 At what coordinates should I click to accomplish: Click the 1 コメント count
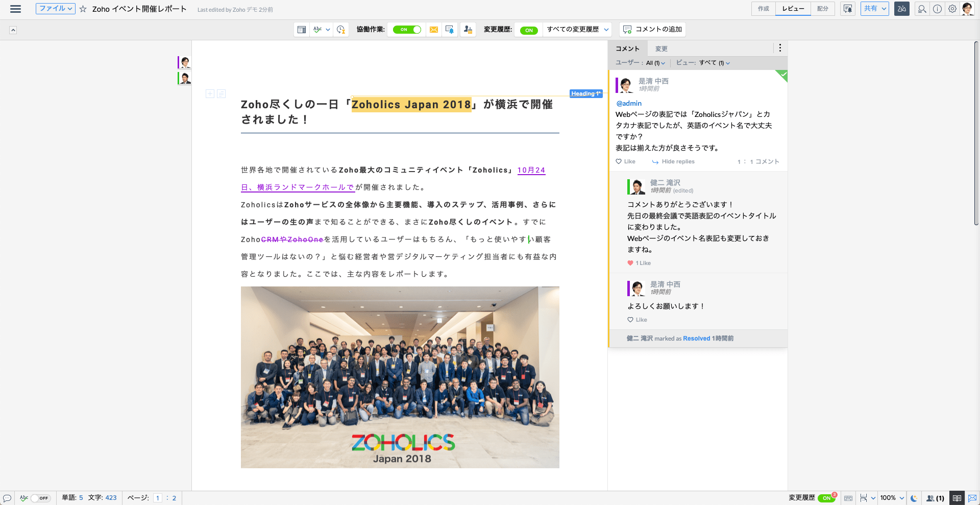(765, 161)
